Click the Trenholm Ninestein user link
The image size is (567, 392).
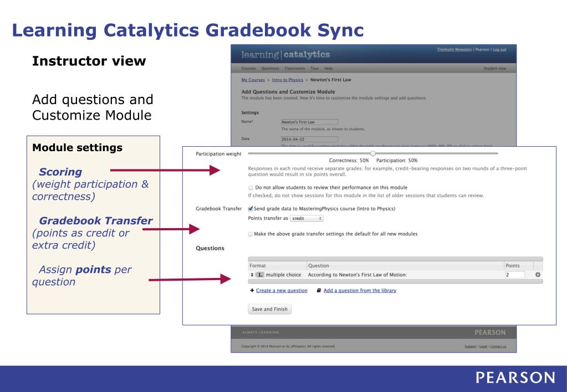click(454, 49)
